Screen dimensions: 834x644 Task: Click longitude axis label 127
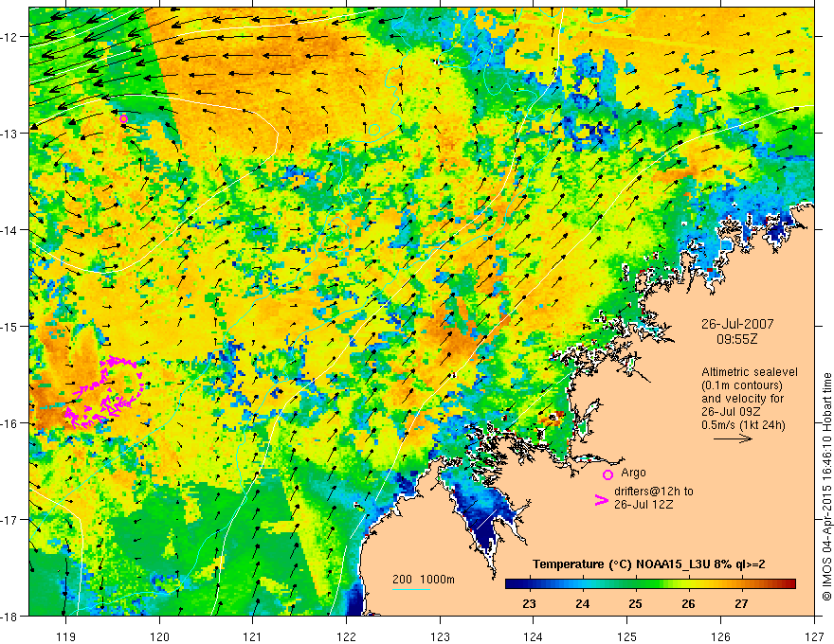[814, 636]
